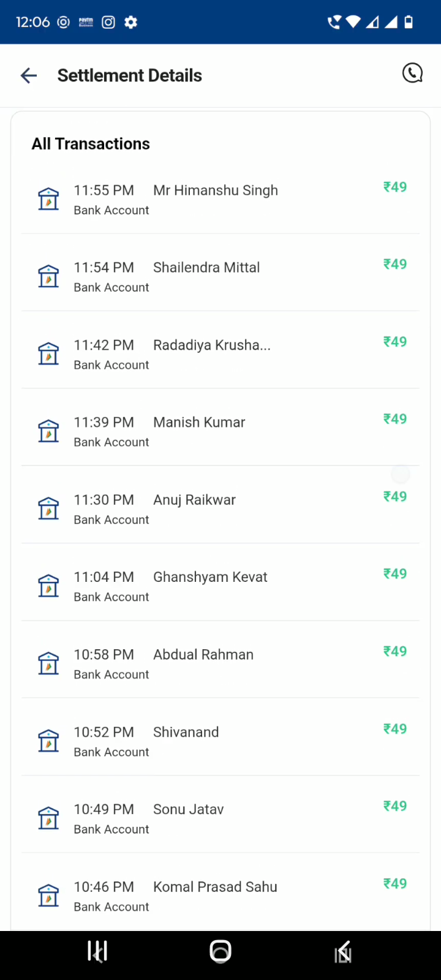Tap bank icon beside Manish Kumar

tap(48, 431)
